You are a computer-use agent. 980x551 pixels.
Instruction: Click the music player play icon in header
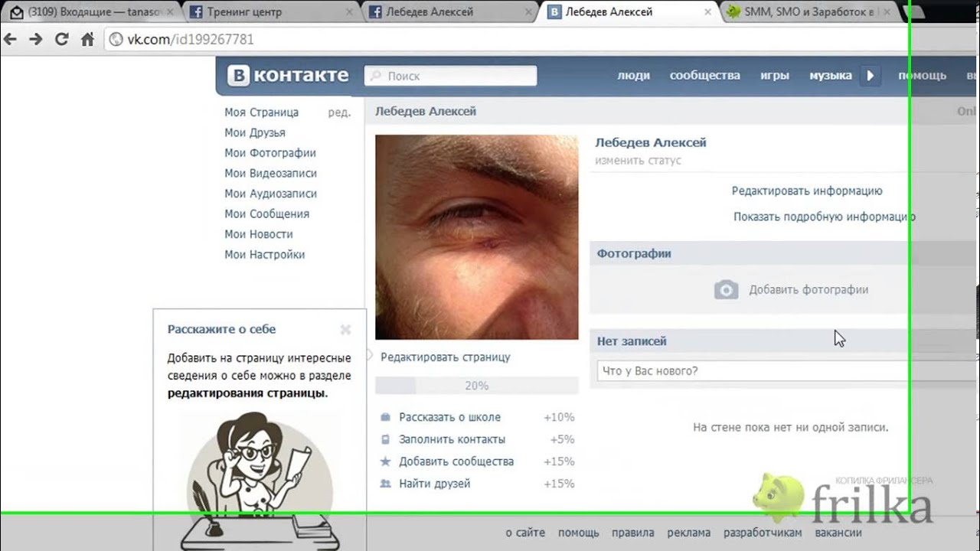[870, 75]
